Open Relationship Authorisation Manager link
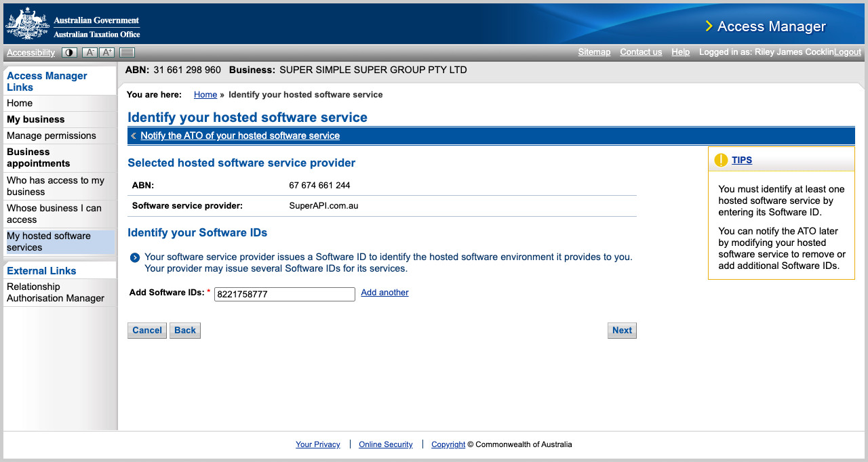Screen dimensions: 868x462 [x=56, y=292]
